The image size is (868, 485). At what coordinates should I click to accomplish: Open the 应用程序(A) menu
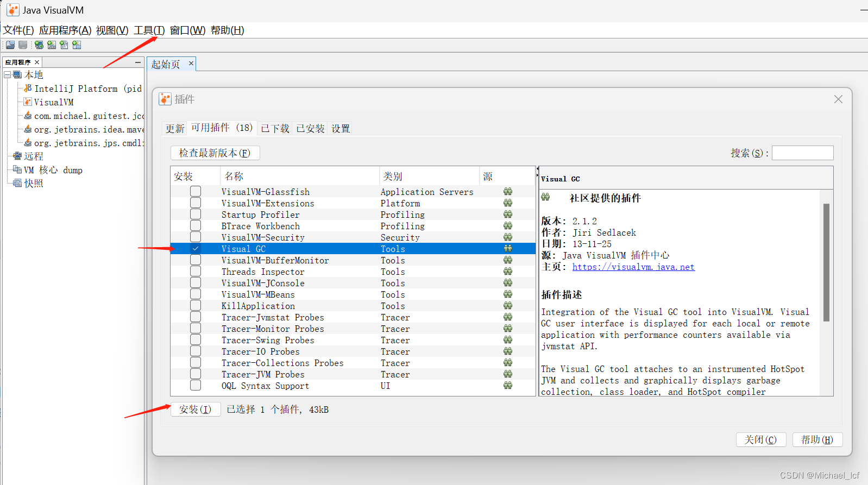[65, 30]
